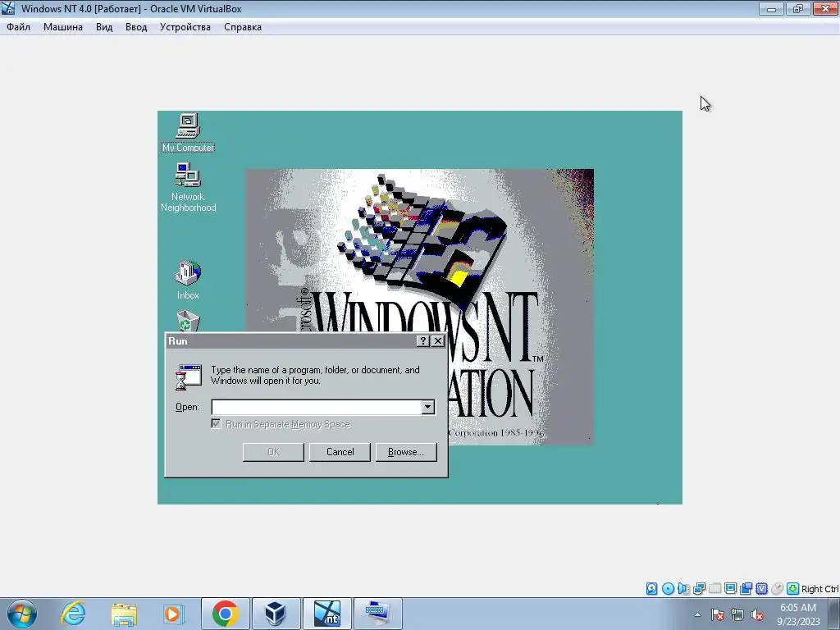This screenshot has height=630, width=840.
Task: Open the Windows 7 Start orb
Action: click(22, 614)
